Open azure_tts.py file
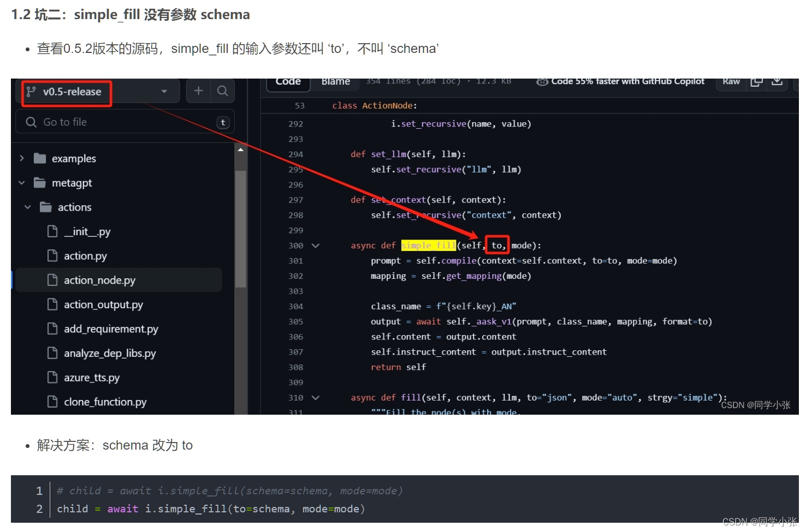 (92, 378)
